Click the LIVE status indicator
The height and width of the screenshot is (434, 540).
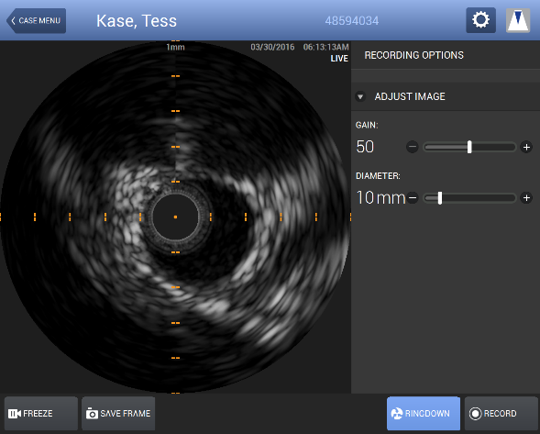pyautogui.click(x=339, y=59)
